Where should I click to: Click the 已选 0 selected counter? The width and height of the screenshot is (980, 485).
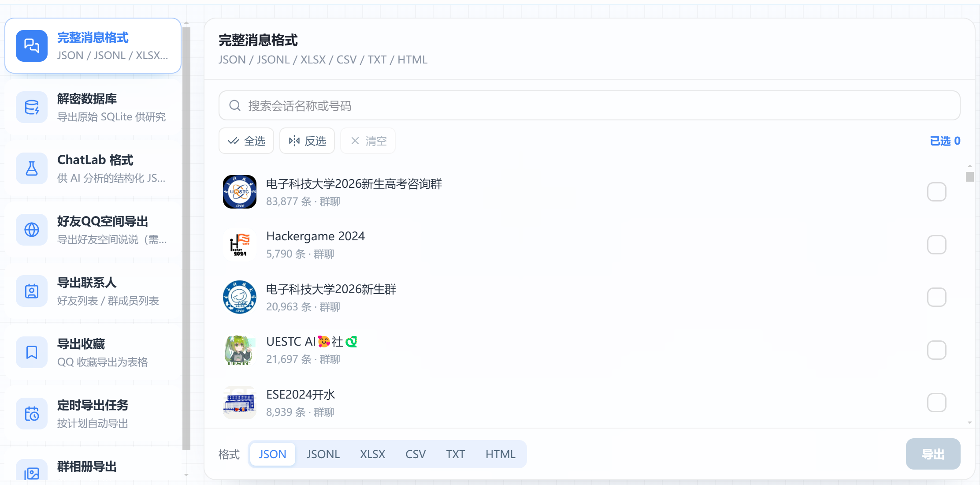(x=945, y=141)
